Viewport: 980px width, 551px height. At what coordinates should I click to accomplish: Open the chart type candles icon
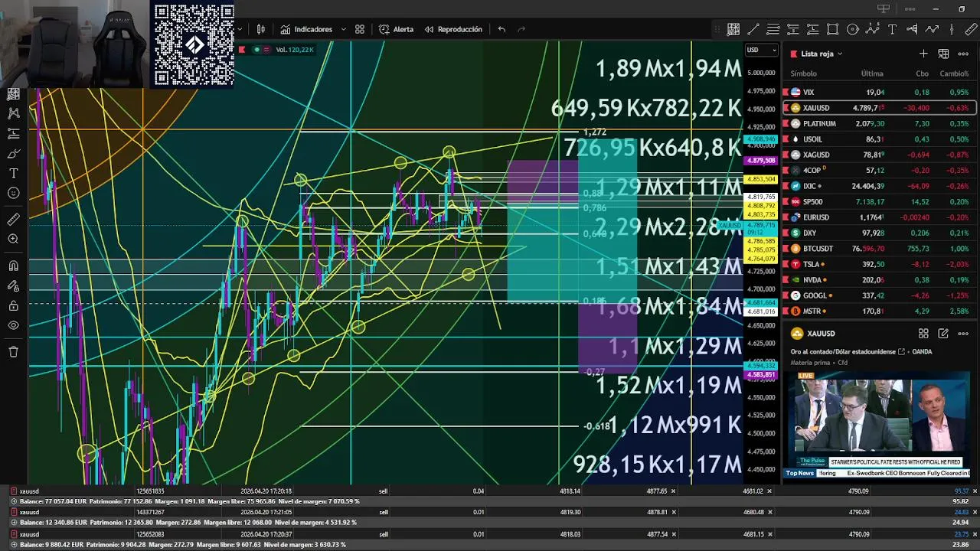[261, 29]
